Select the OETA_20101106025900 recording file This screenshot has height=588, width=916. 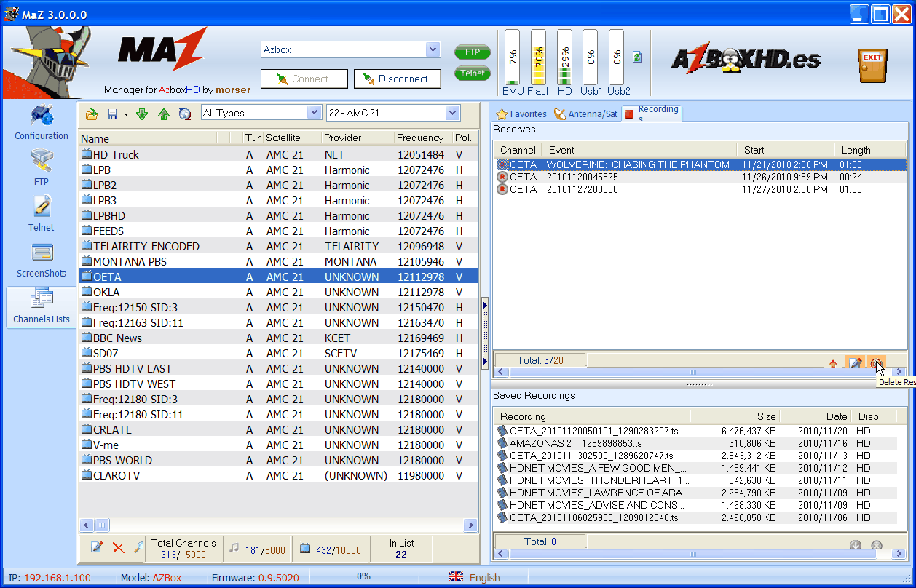click(x=695, y=517)
